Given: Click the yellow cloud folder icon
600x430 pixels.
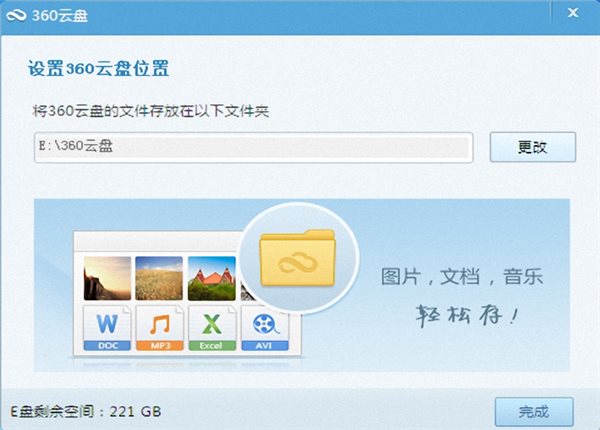Looking at the screenshot, I should pyautogui.click(x=297, y=258).
